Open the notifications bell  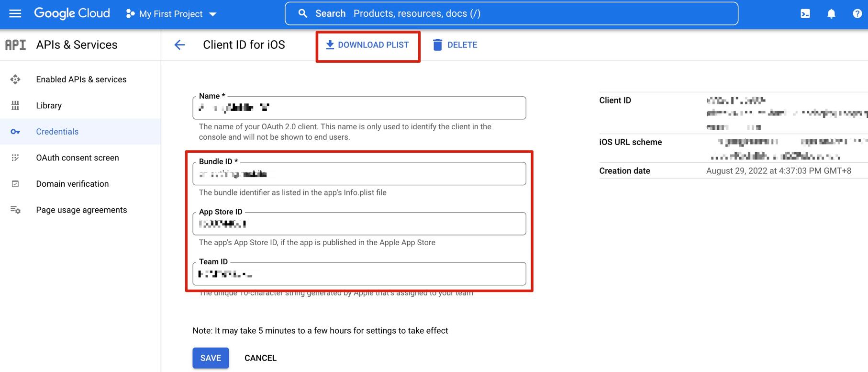(831, 14)
